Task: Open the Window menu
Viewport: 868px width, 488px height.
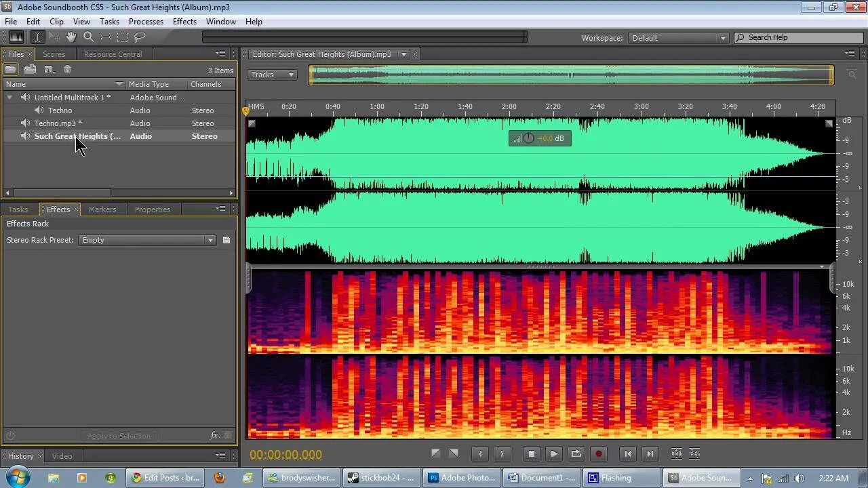Action: (221, 22)
